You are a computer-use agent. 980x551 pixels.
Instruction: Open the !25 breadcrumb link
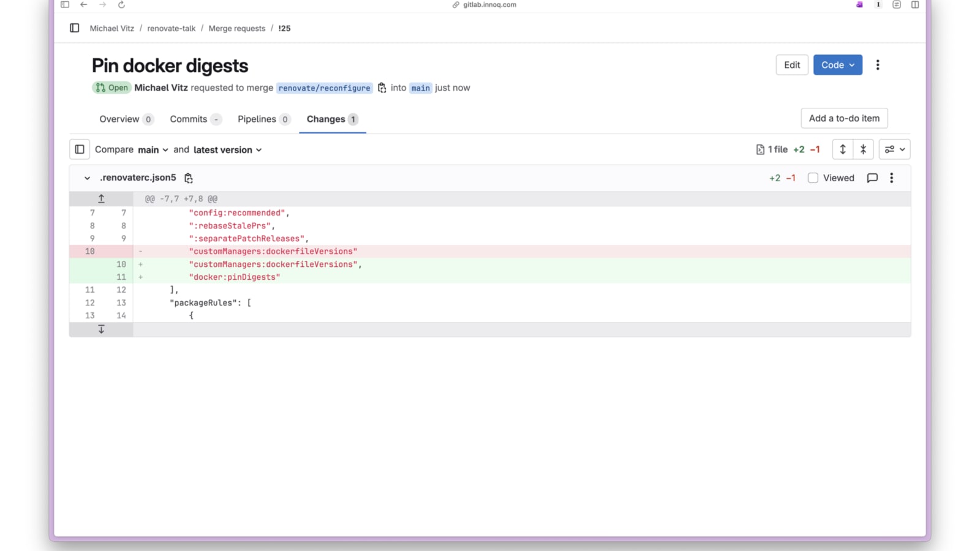pos(285,28)
